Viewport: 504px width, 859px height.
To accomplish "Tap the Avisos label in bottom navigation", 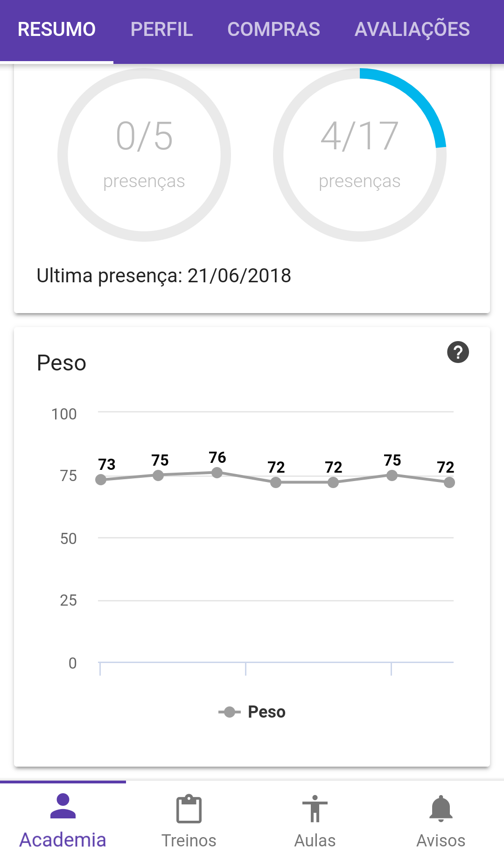I will pos(441,840).
